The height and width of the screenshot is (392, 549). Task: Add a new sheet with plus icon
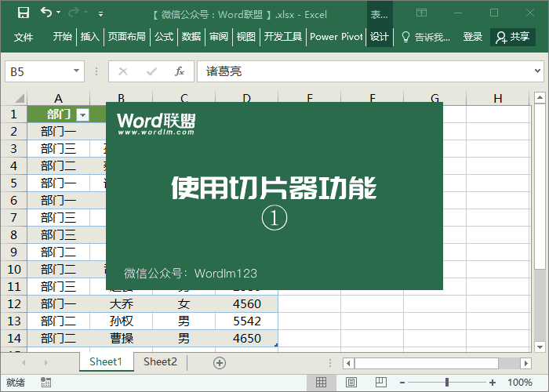coord(220,362)
